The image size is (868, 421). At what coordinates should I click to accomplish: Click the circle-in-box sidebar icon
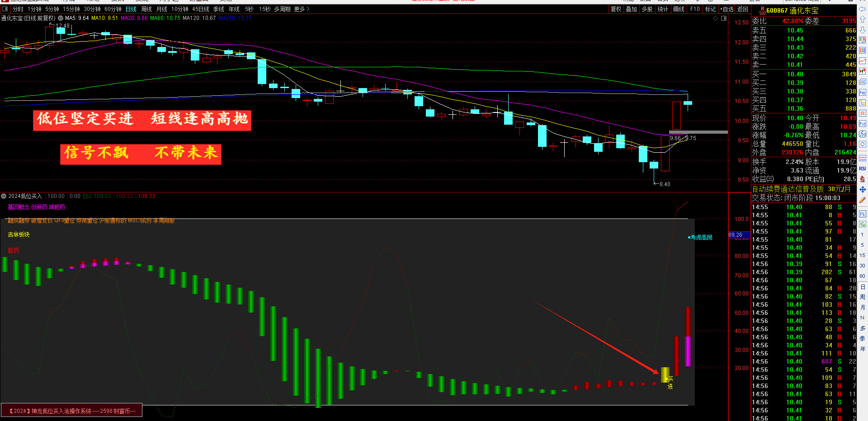863,145
